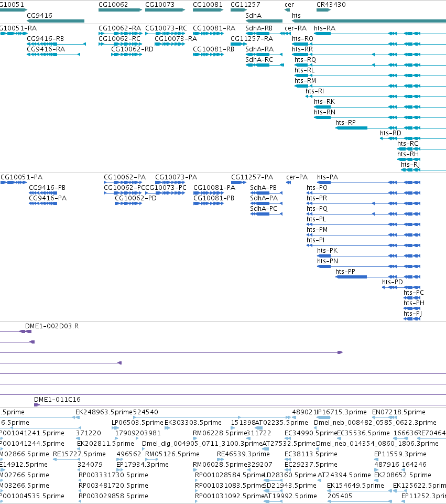Click transcript label CG10062-RA
The height and width of the screenshot is (504, 446).
coord(120,28)
